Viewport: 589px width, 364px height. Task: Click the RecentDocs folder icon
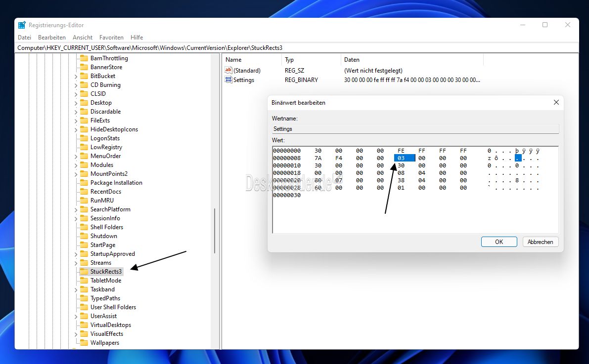[84, 191]
